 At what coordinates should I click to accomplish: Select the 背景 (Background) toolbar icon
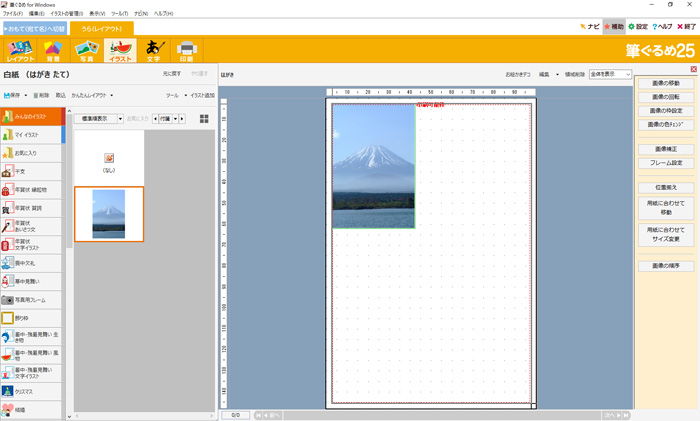[53, 50]
